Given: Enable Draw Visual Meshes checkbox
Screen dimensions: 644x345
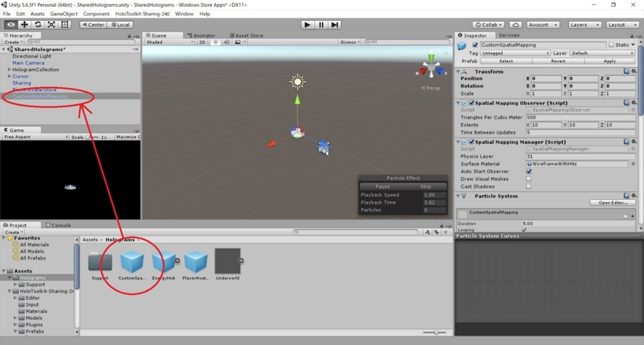Looking at the screenshot, I should 529,179.
